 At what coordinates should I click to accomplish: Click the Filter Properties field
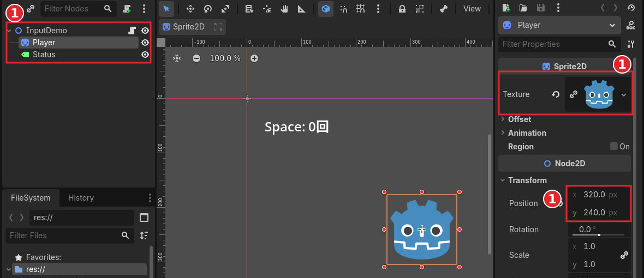click(x=559, y=44)
